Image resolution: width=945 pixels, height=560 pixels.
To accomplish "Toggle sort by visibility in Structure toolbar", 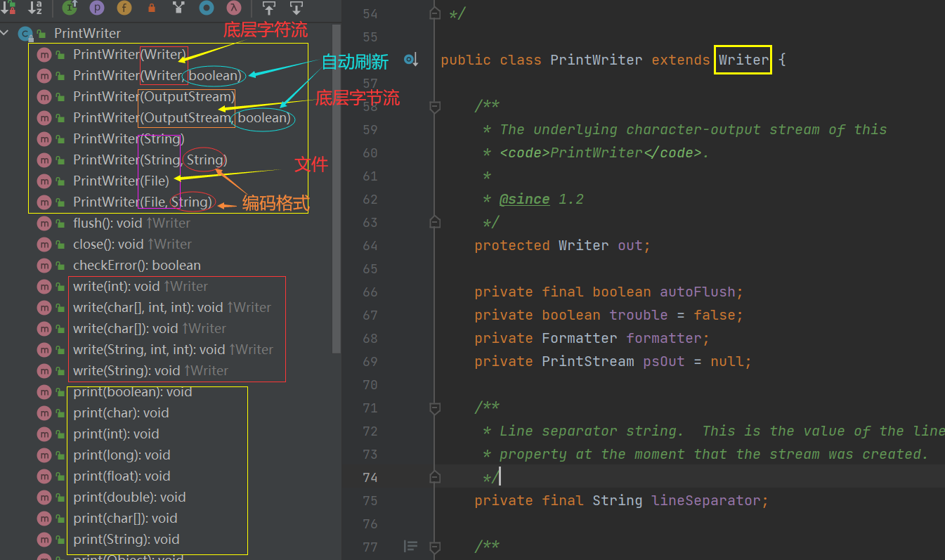I will tap(8, 8).
